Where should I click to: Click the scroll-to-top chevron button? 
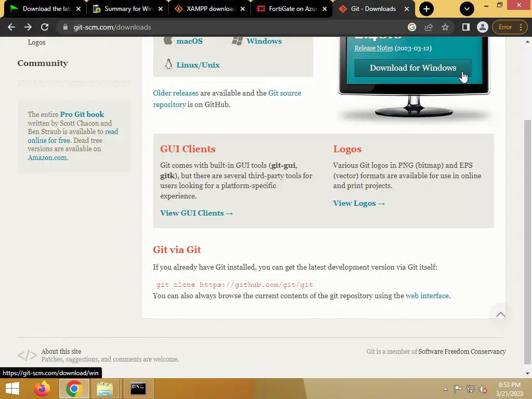(500, 314)
